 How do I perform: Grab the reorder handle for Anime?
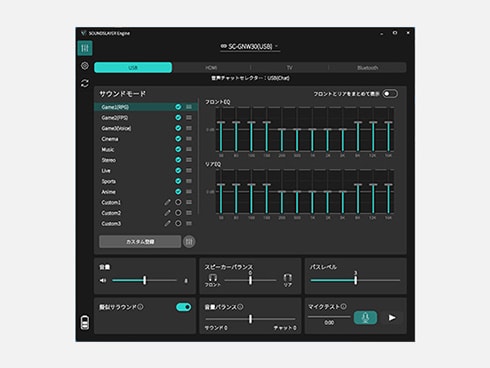pyautogui.click(x=189, y=192)
